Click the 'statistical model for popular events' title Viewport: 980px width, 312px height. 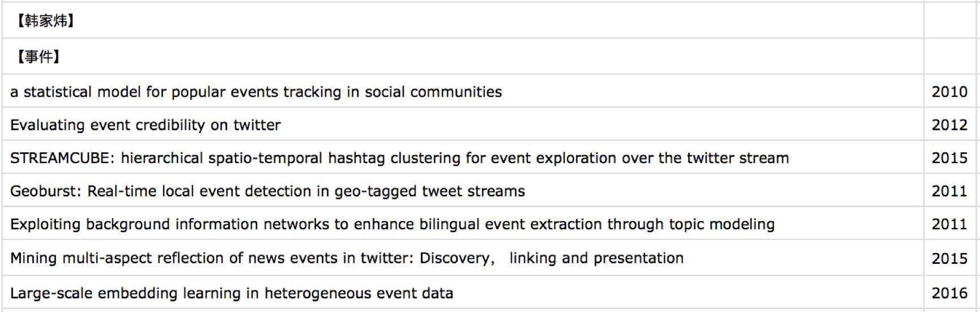256,92
